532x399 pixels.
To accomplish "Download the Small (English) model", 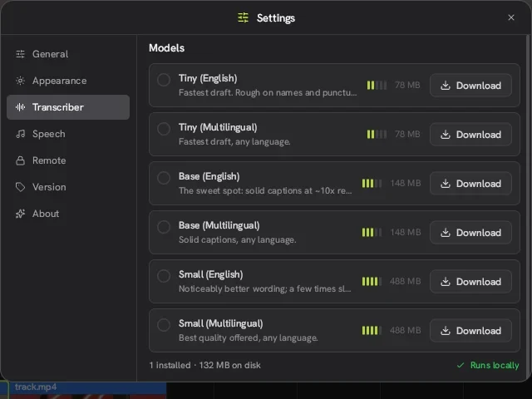I will [470, 282].
